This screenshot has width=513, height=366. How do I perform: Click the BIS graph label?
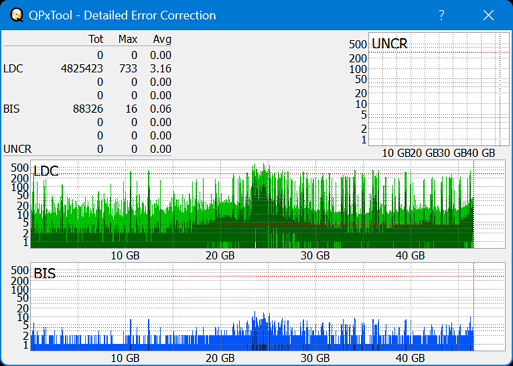[x=45, y=274]
